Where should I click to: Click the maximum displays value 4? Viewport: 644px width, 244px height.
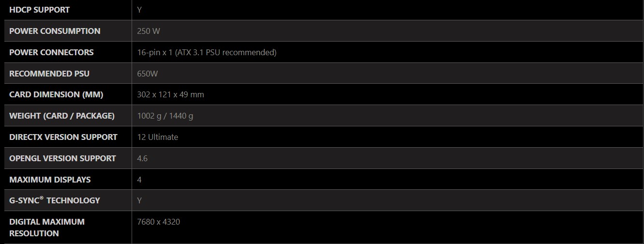coord(139,180)
